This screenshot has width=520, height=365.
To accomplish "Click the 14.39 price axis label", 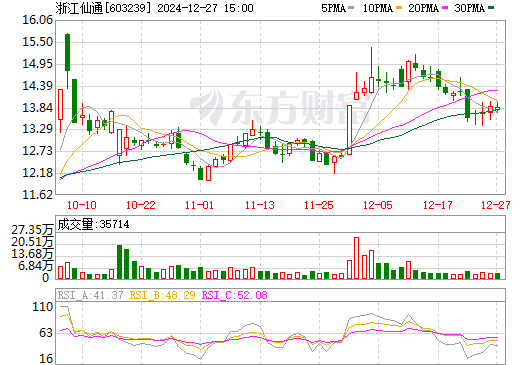I will pyautogui.click(x=38, y=86).
